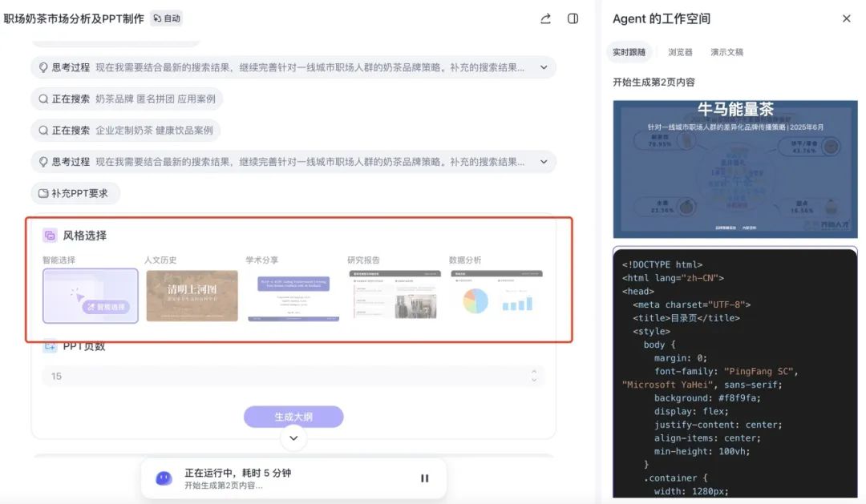
Task: Open the 正在搜索 奶茶品牌 匿名拼团 item
Action: 127,99
